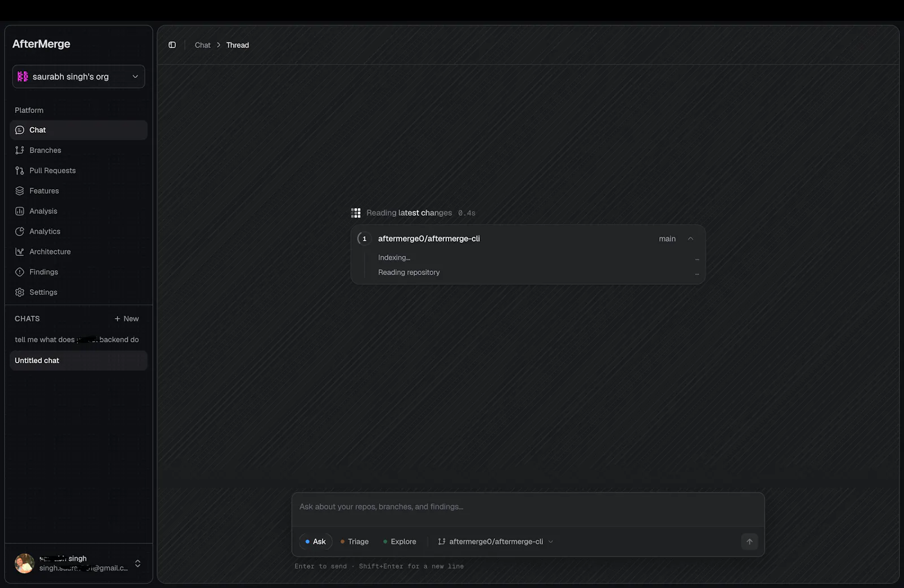
Task: Click the user profile photo
Action: pyautogui.click(x=24, y=563)
